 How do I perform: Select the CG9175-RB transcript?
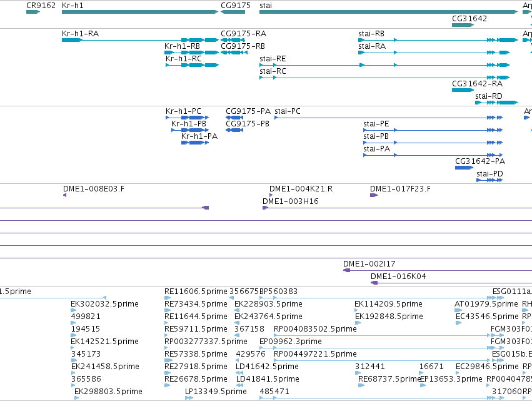234,53
